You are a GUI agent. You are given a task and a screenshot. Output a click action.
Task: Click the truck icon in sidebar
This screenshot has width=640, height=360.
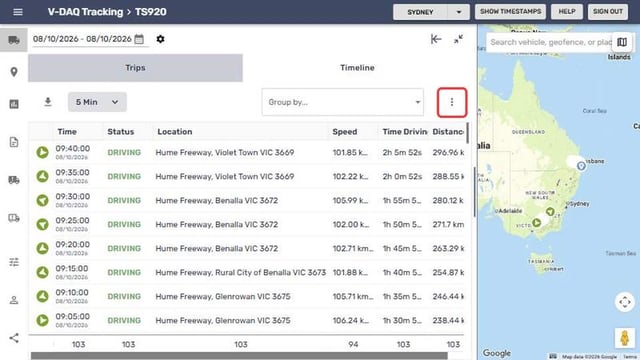14,40
